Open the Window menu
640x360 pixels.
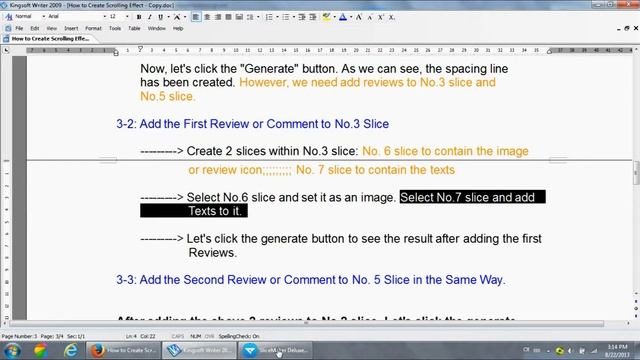[156, 29]
